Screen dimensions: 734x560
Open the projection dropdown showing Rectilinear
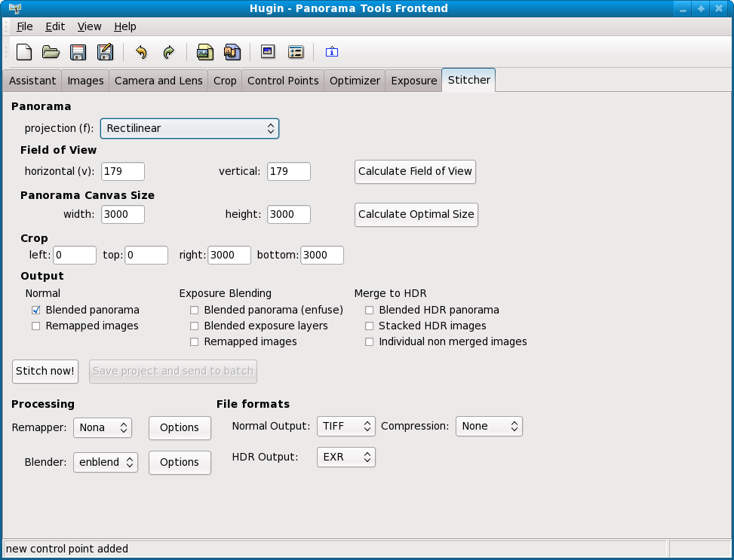click(x=189, y=128)
